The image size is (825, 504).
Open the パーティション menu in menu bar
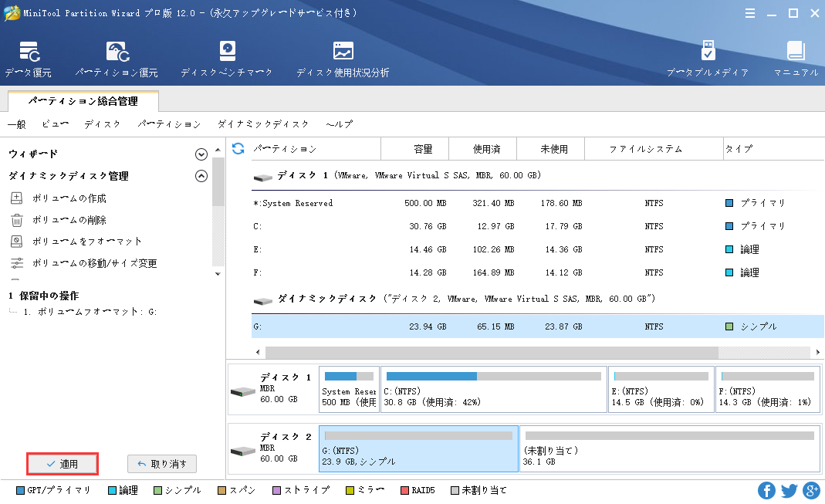[x=169, y=124]
